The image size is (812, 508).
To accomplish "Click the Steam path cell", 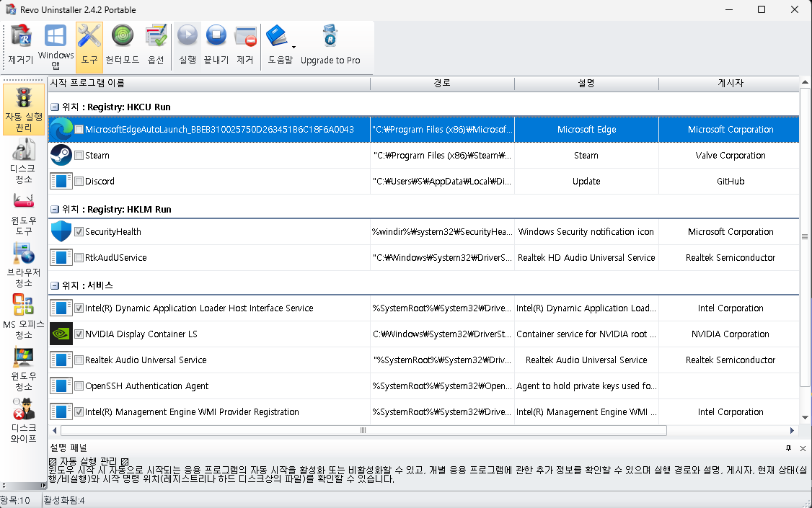I will tap(442, 155).
